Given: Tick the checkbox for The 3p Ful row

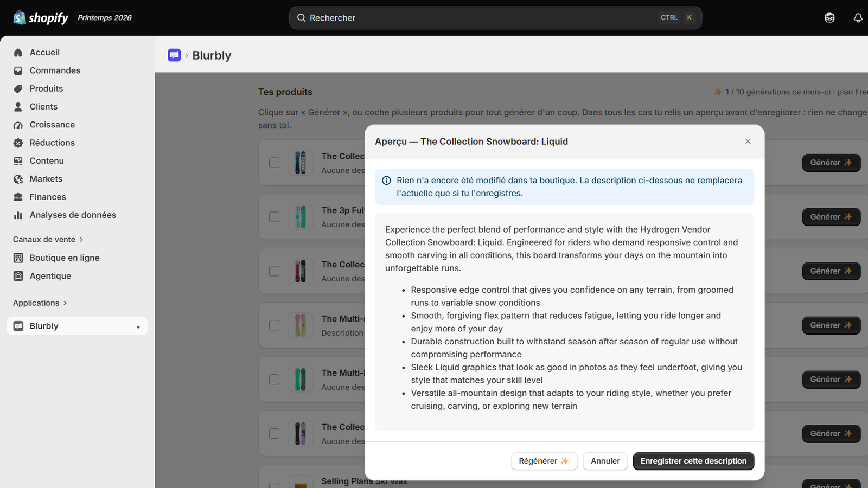Looking at the screenshot, I should 275,217.
